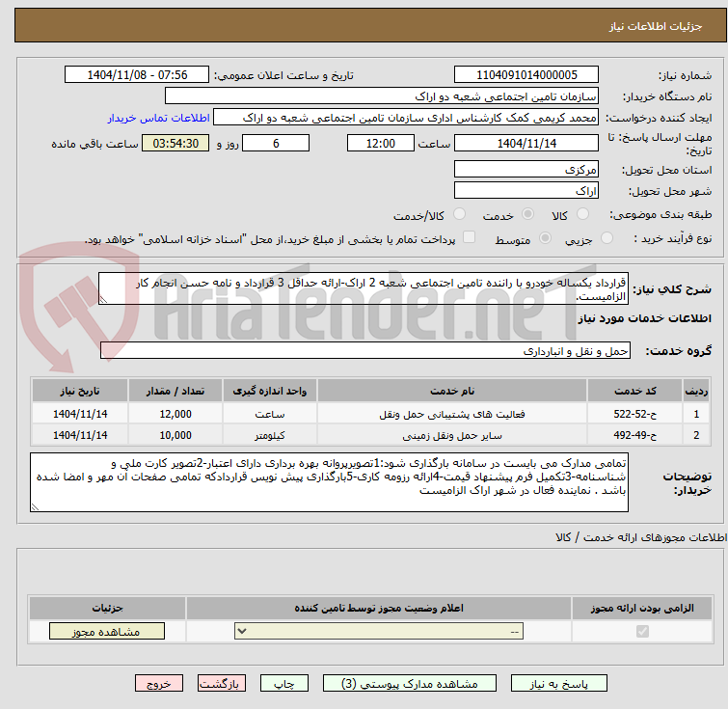Screen dimensions: 728x709
Task: Click سایر حمل ونقل زمینی cell
Action: pyautogui.click(x=452, y=435)
